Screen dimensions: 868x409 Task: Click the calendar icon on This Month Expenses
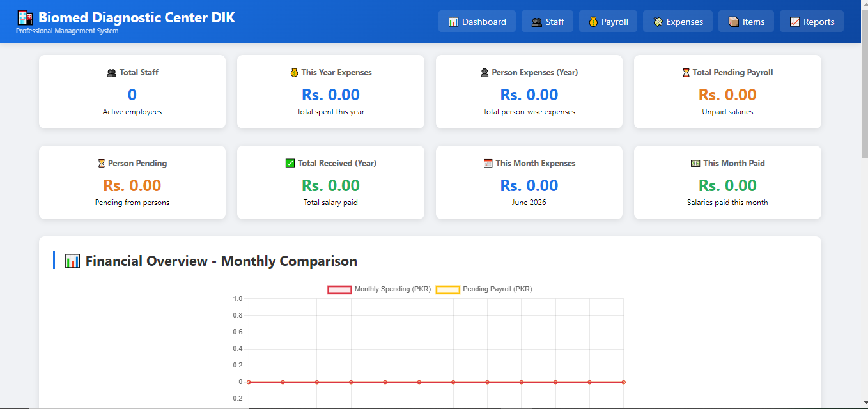tap(488, 164)
